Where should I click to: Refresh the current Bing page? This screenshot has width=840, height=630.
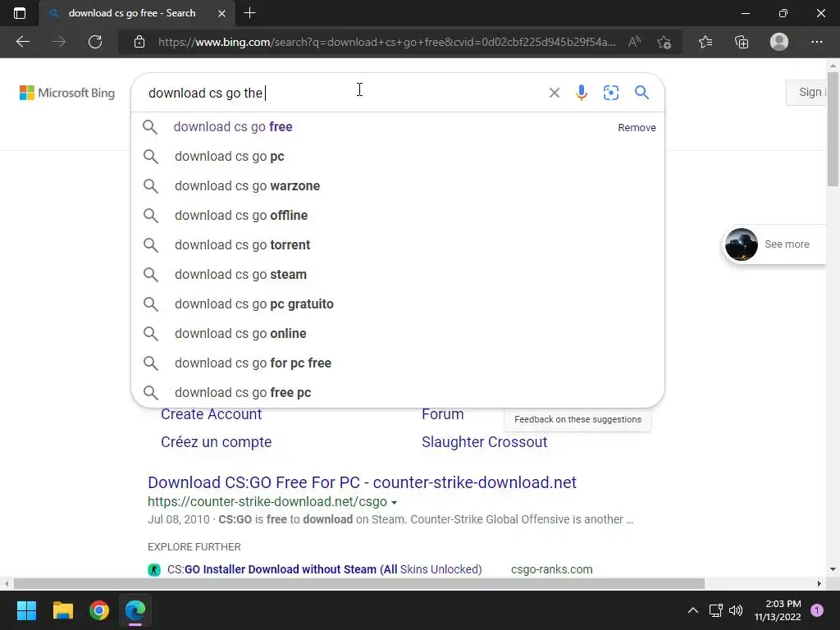[x=95, y=42]
